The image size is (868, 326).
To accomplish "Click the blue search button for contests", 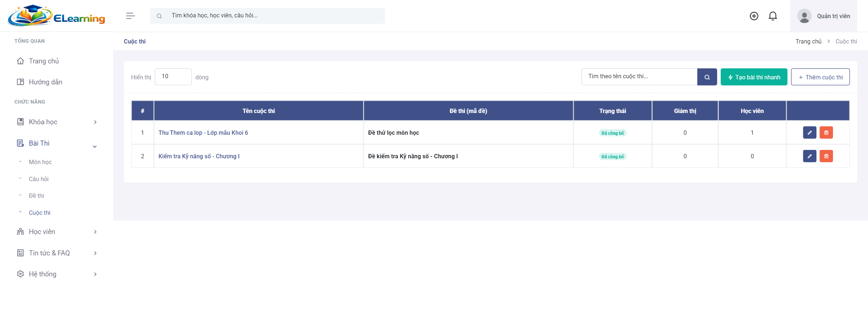I will click(x=707, y=77).
